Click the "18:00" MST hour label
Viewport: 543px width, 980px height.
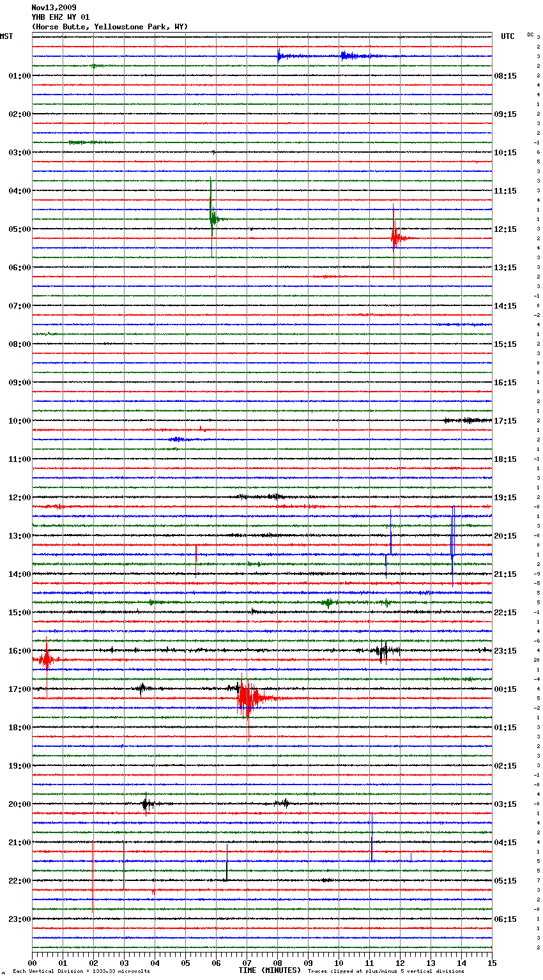[20, 728]
